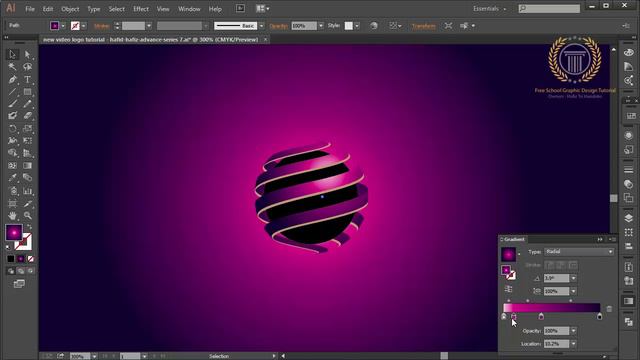Select the Zoom tool

click(x=27, y=216)
